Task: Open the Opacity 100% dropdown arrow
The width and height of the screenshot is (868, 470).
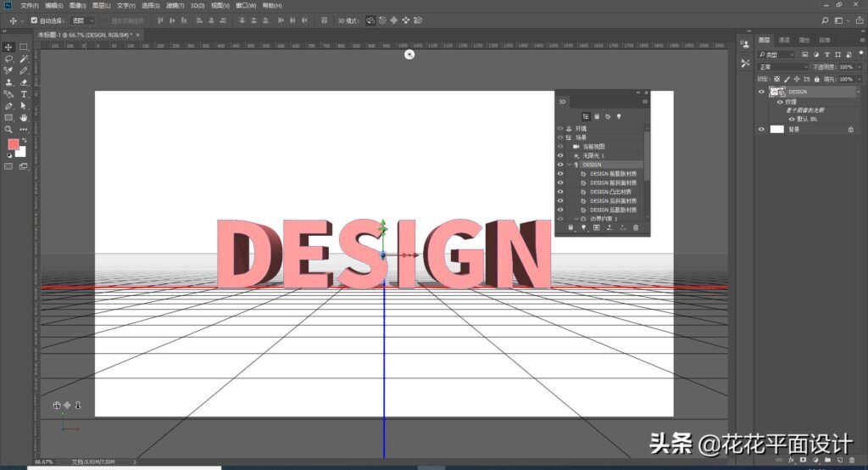Action: point(859,67)
